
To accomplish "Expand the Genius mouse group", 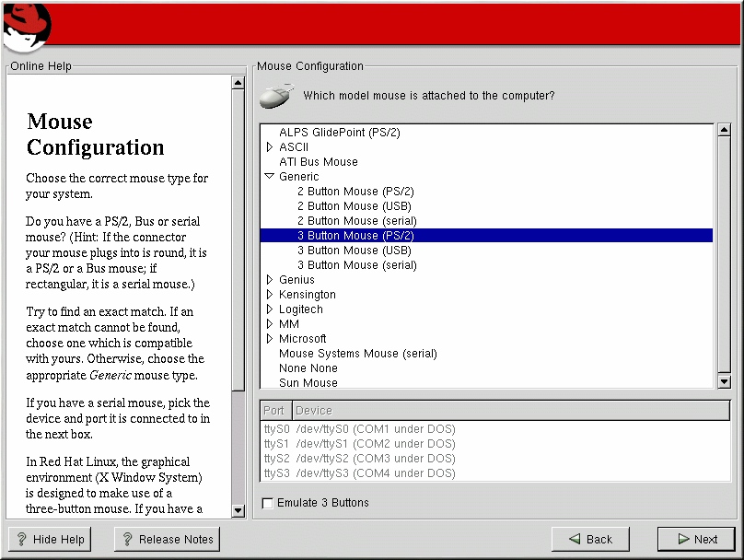I will coord(270,279).
